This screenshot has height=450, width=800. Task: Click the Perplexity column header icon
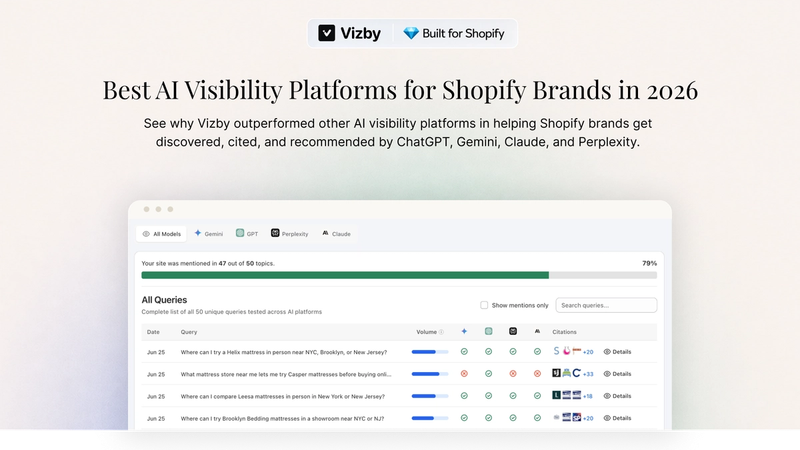[513, 332]
